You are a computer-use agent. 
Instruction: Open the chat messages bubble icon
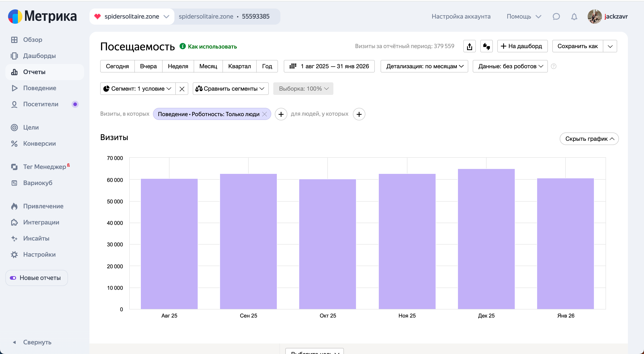(556, 17)
